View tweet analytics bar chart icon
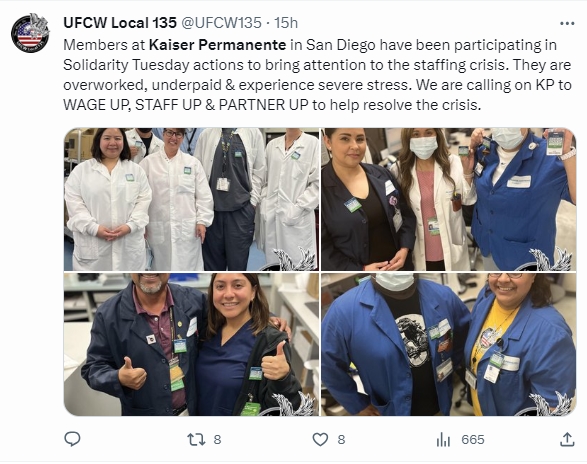 443,440
